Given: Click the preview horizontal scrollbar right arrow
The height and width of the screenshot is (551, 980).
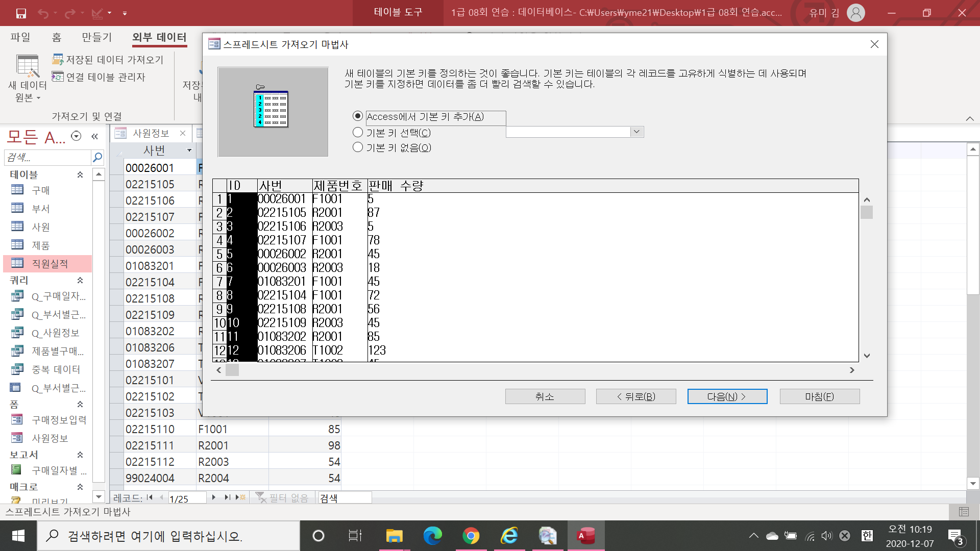Looking at the screenshot, I should pyautogui.click(x=852, y=370).
